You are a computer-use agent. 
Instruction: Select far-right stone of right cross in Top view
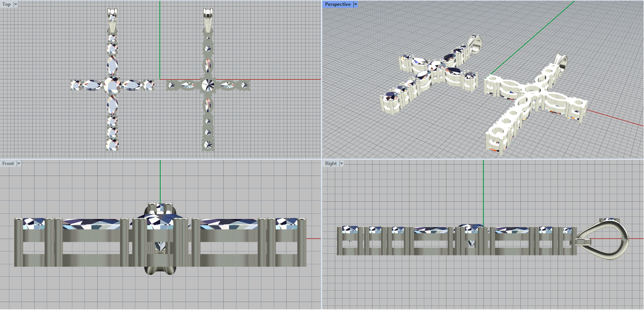pos(244,85)
